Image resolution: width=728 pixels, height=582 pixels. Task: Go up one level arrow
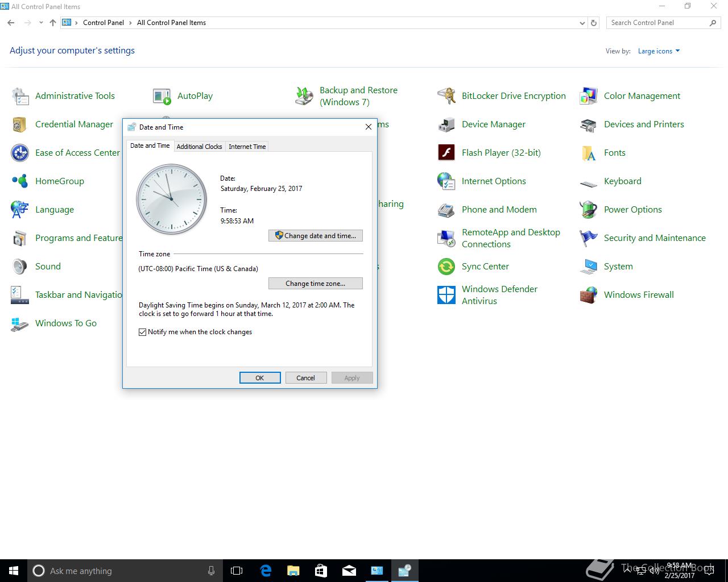[53, 23]
